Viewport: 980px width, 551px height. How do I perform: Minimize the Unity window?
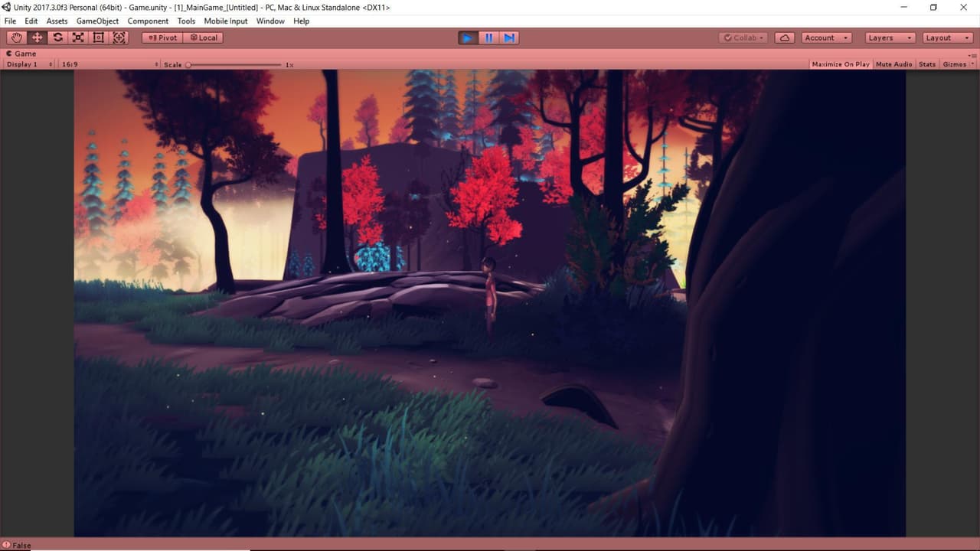(902, 7)
